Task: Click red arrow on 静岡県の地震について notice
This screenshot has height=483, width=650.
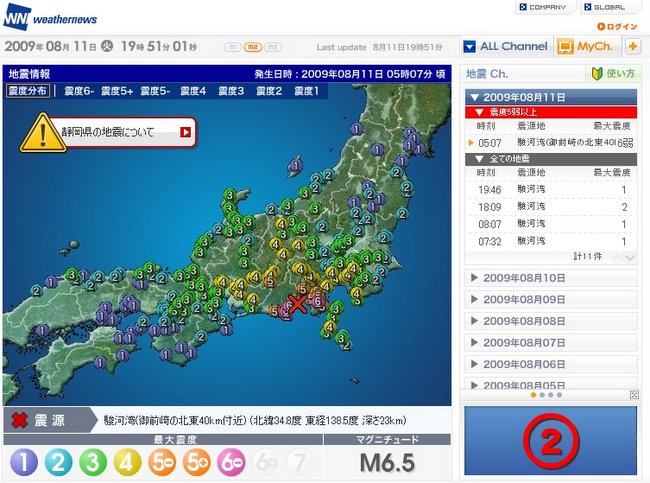Action: [x=185, y=132]
